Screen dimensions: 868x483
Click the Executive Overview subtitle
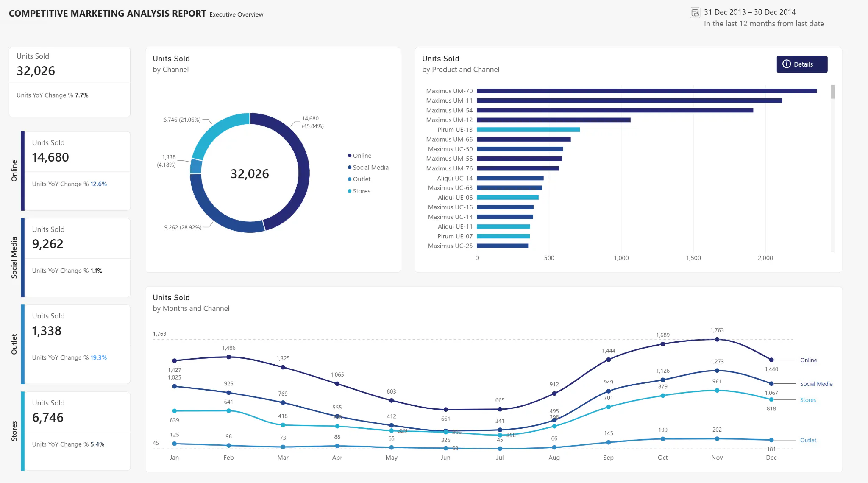pyautogui.click(x=236, y=14)
